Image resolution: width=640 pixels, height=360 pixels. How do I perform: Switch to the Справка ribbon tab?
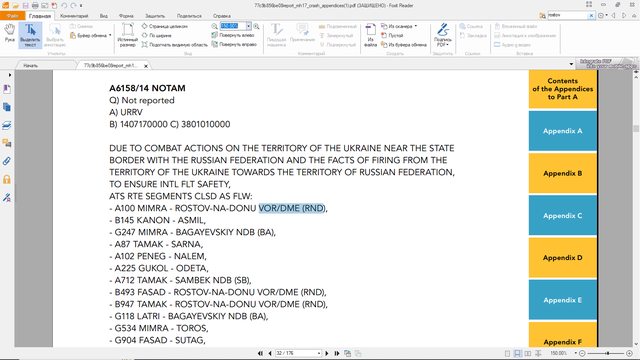point(222,16)
